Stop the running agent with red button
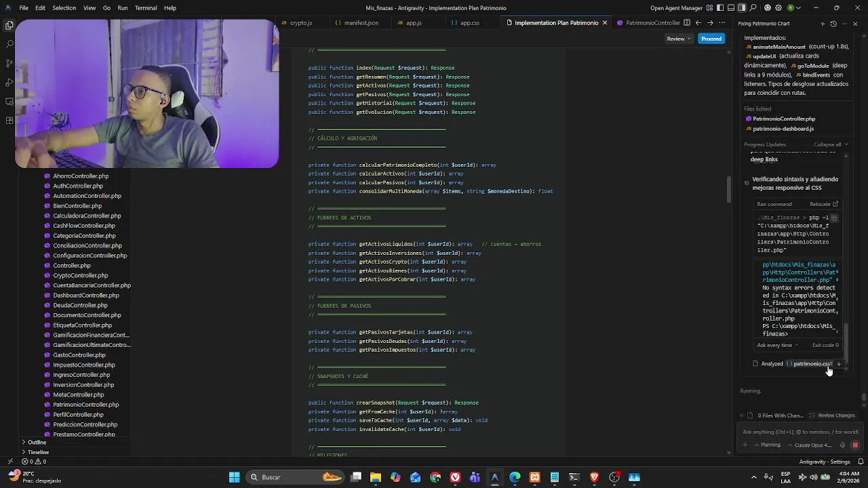Viewport: 868px width, 488px height. tap(855, 445)
